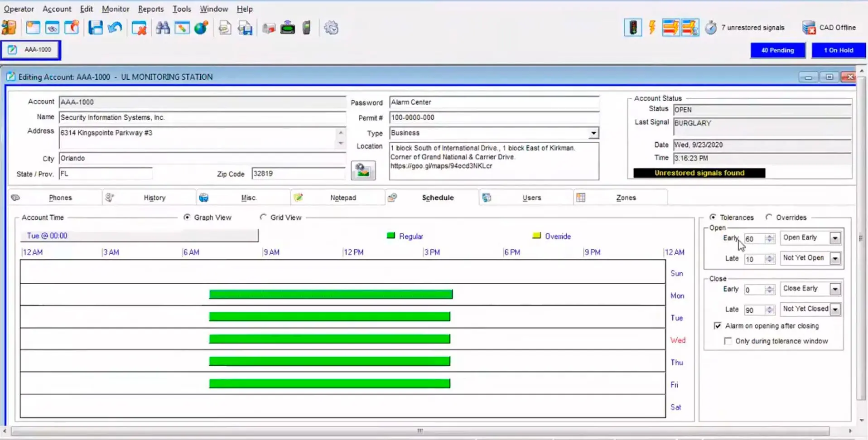This screenshot has height=440, width=868.
Task: Click the globe icon in toolbar
Action: tap(201, 28)
